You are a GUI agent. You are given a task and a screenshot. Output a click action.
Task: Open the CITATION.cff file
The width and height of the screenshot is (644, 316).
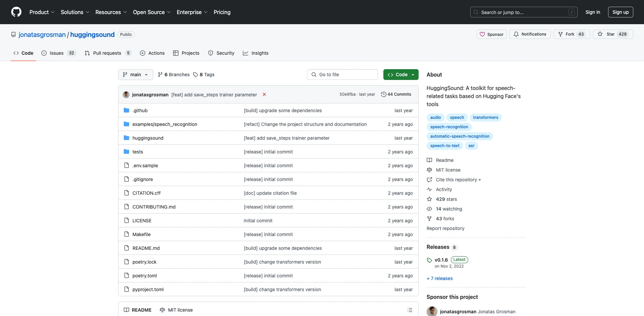(147, 193)
